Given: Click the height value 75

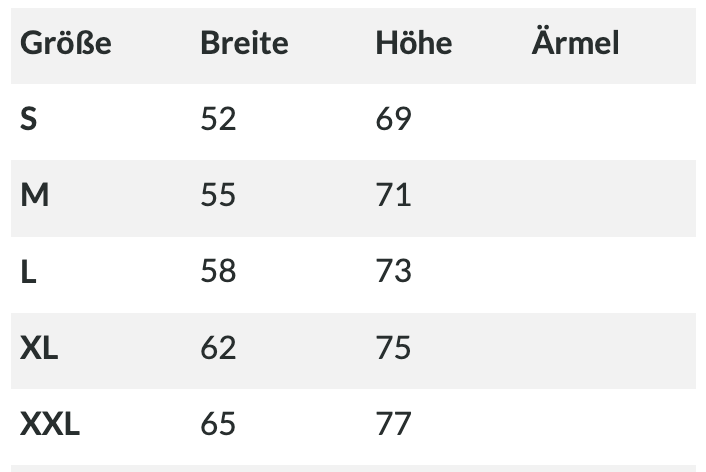Looking at the screenshot, I should [x=394, y=348].
